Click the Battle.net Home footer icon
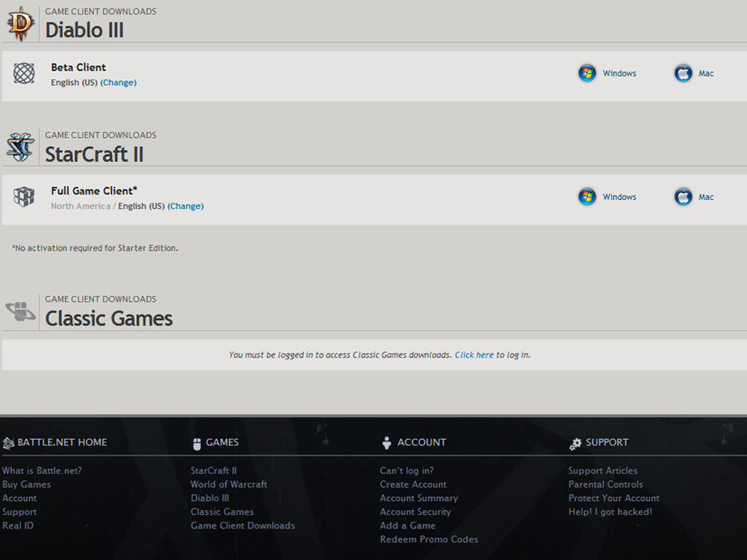 pos(8,444)
